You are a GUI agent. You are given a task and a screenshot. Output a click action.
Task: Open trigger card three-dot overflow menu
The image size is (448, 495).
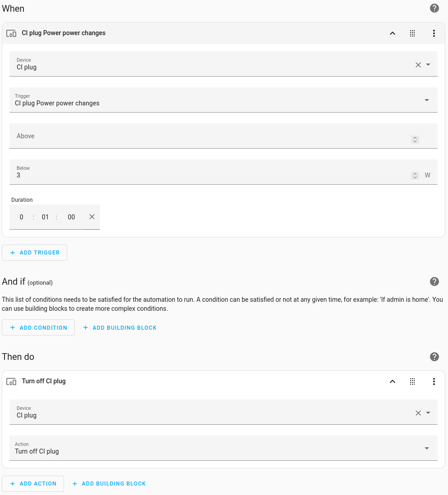pyautogui.click(x=434, y=33)
